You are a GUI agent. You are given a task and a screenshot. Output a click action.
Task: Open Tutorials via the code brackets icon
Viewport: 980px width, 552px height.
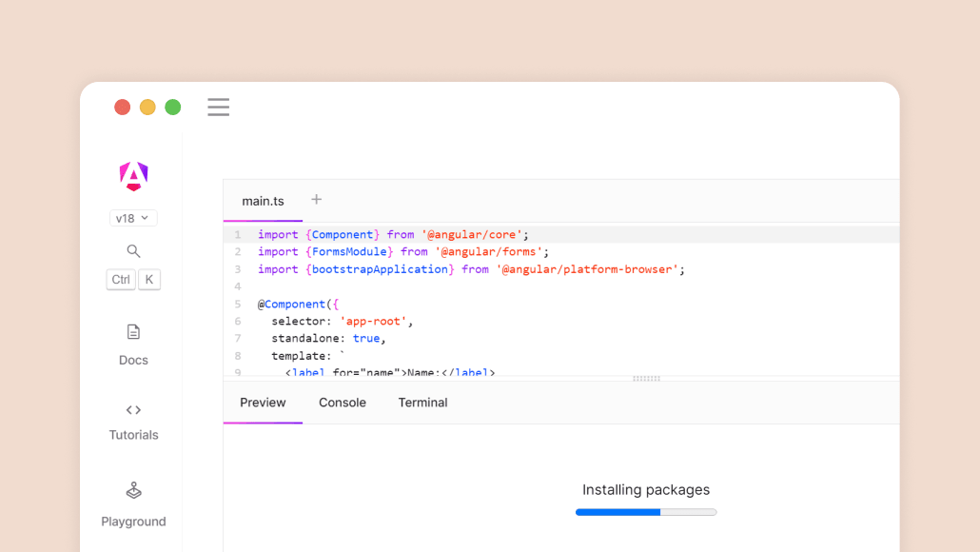(x=133, y=410)
